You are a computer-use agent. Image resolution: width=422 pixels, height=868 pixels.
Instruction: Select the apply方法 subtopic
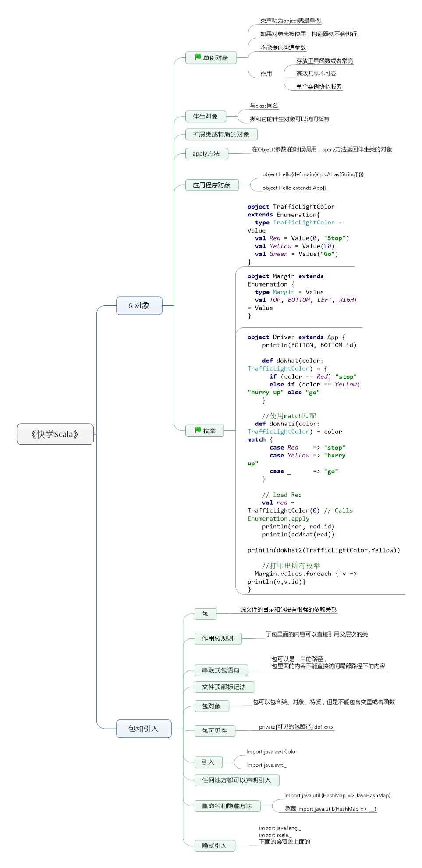tap(206, 154)
